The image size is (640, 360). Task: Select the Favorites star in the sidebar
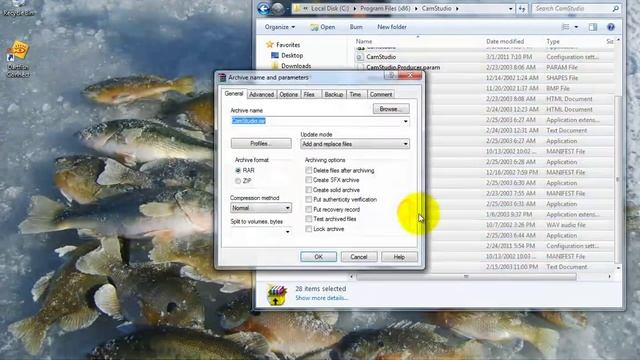[269, 44]
